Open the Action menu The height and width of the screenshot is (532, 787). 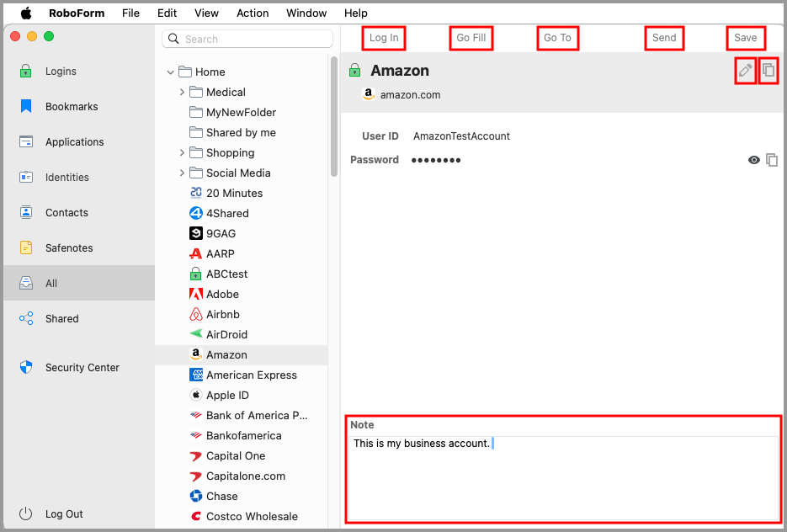tap(253, 13)
